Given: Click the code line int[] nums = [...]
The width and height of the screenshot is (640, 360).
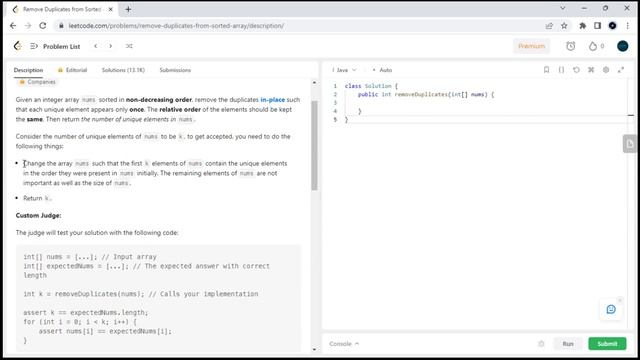Looking at the screenshot, I should tap(90, 257).
